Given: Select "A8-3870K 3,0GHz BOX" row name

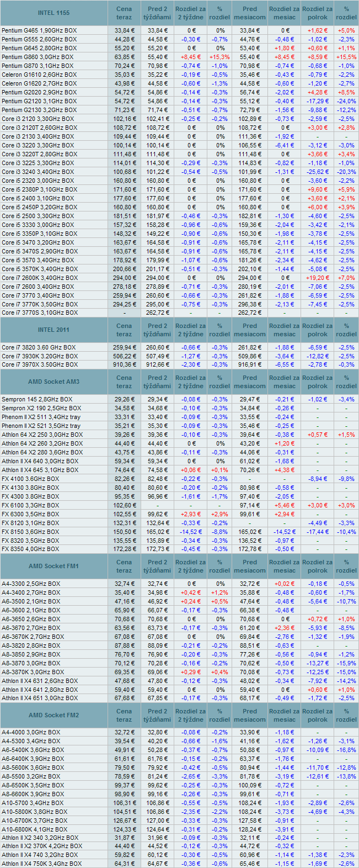Looking at the screenshot, I should click(x=33, y=672).
